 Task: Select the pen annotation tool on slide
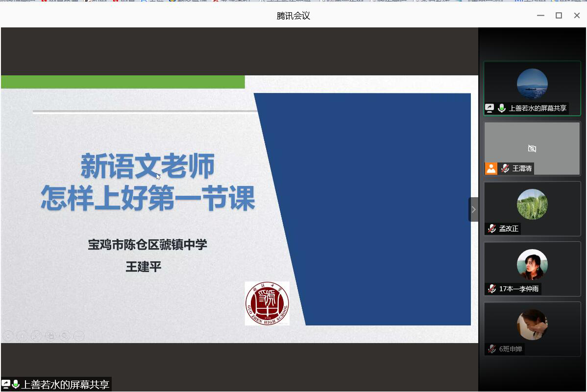(36, 336)
